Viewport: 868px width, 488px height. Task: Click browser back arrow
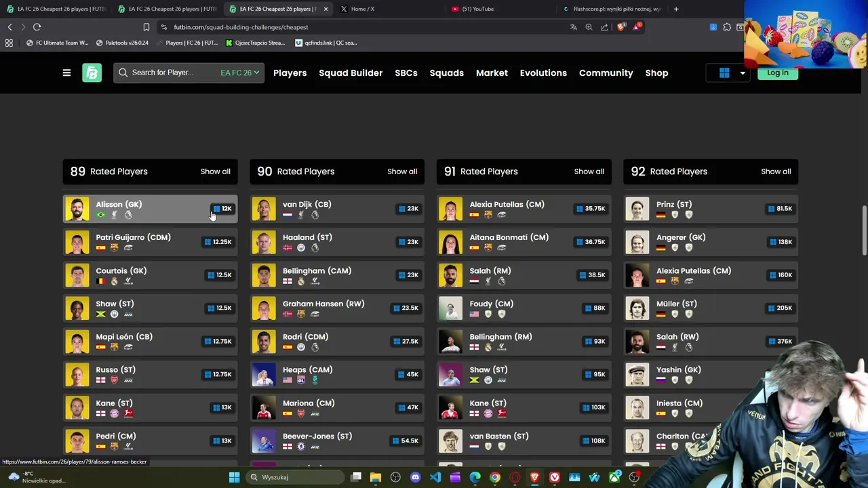click(9, 27)
